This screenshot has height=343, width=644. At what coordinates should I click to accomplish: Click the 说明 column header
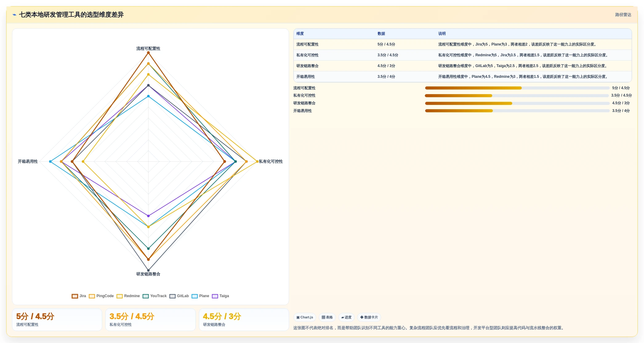pos(442,34)
